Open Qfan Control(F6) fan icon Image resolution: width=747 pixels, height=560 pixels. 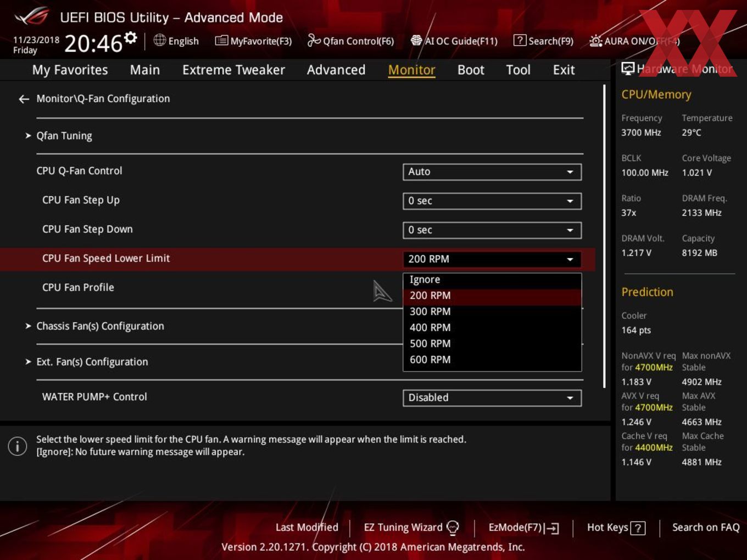pyautogui.click(x=314, y=40)
